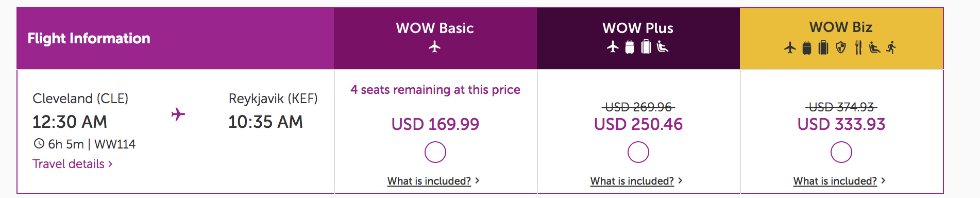980x198 pixels.
Task: Open What is included for WOW Biz
Action: tap(839, 181)
